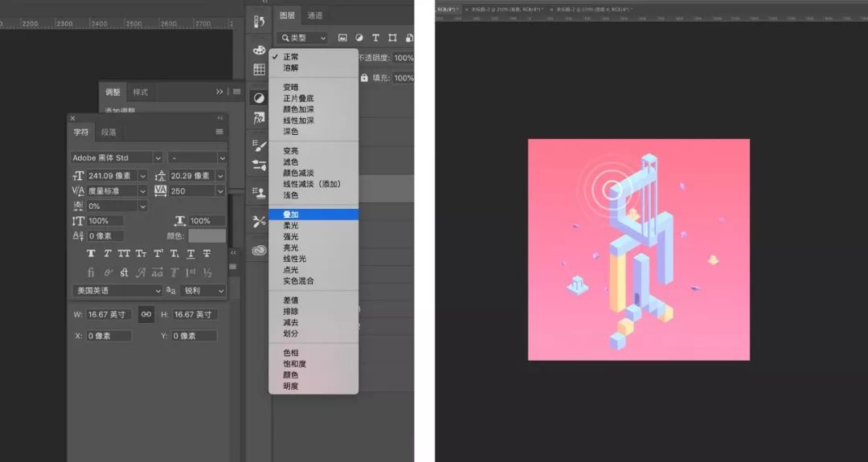
Task: Open the Styles fx panel icon
Action: (x=259, y=118)
